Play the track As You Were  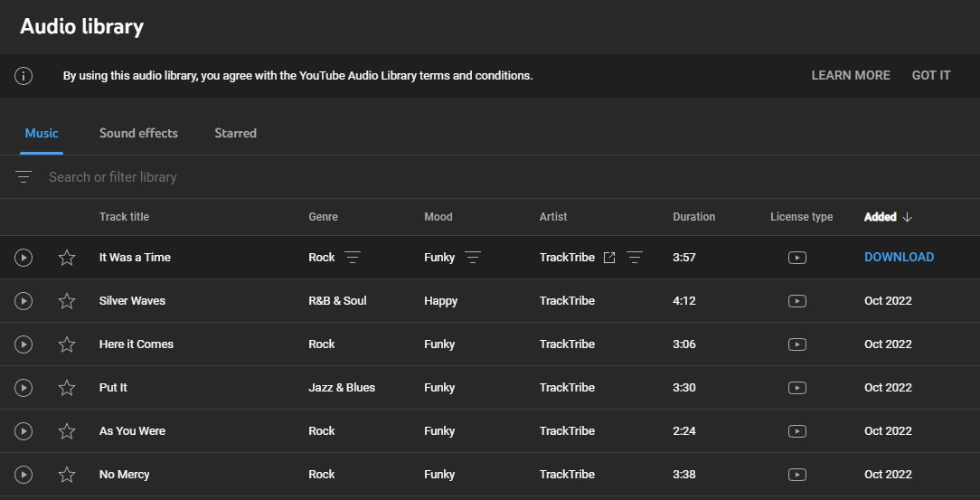pyautogui.click(x=24, y=431)
